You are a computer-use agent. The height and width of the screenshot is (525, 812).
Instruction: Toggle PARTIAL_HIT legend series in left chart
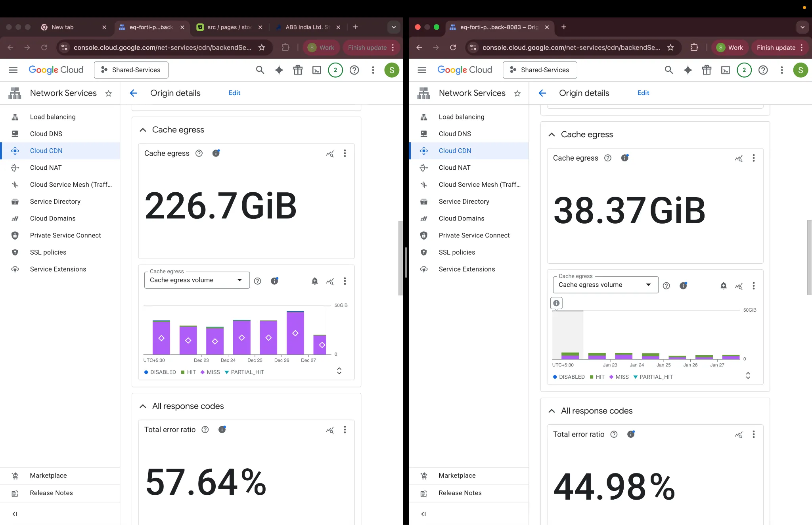pyautogui.click(x=244, y=372)
